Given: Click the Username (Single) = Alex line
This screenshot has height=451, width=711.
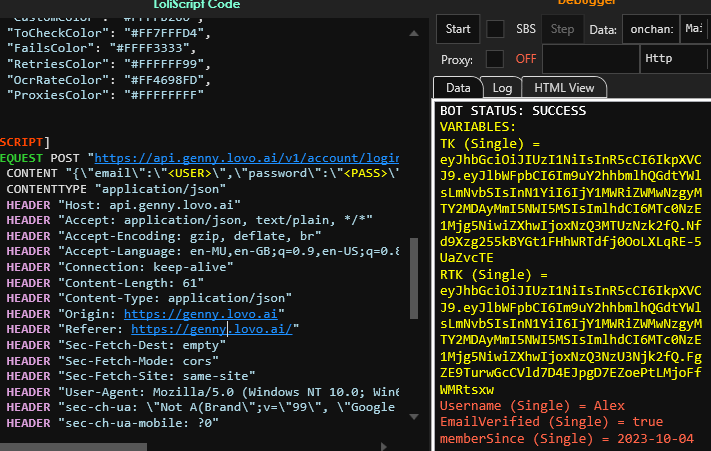Looking at the screenshot, I should (532, 406).
